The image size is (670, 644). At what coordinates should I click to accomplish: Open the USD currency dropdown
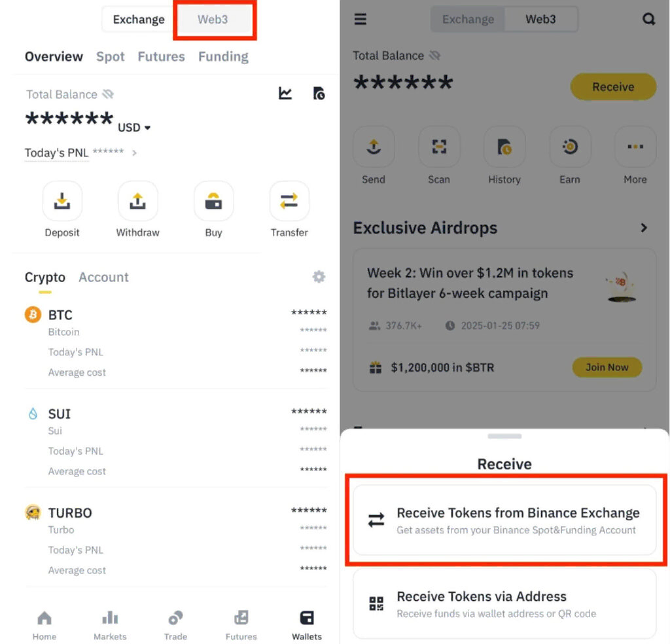[134, 128]
